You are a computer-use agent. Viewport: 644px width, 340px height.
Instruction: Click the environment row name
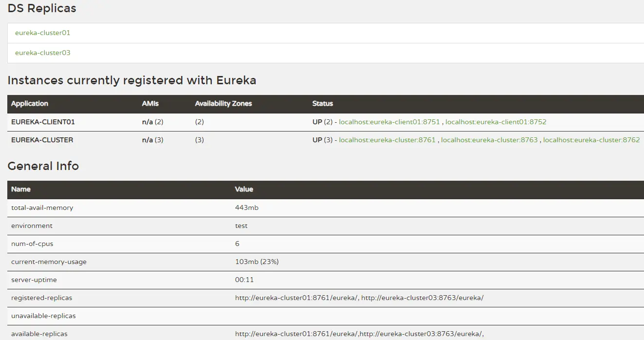32,226
